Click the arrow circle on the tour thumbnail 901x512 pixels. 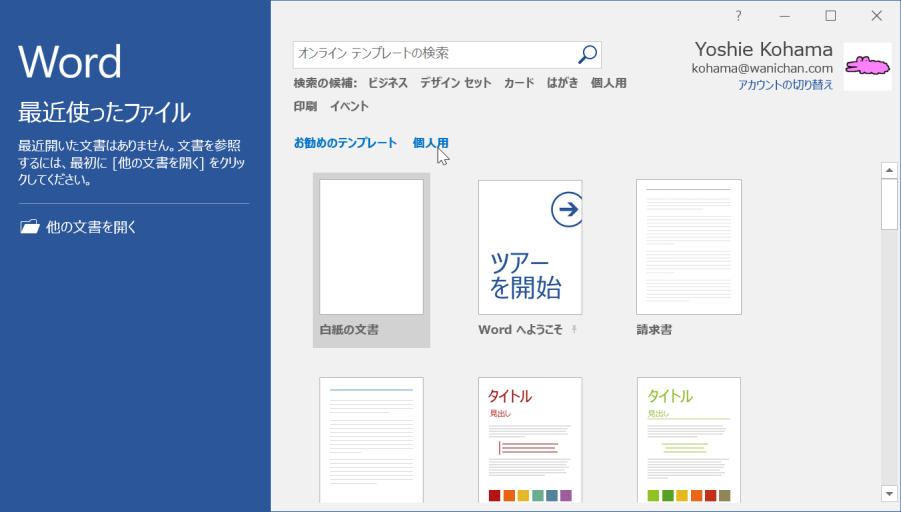tap(567, 209)
